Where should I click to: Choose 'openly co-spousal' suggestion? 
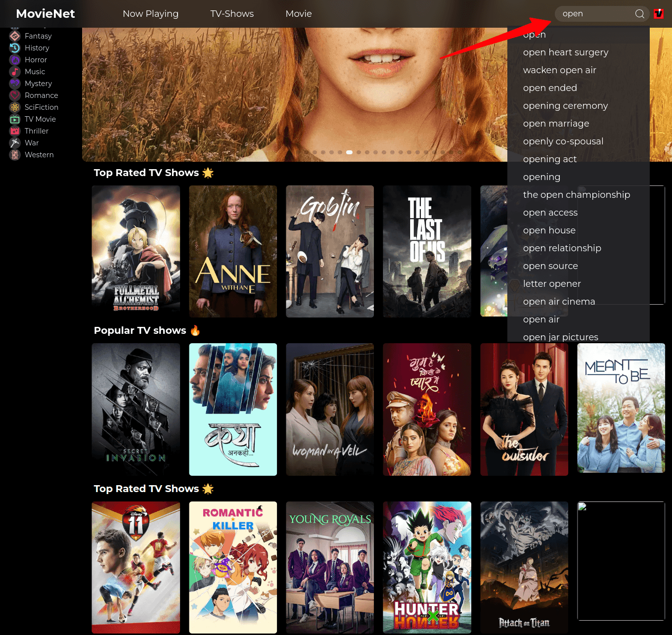tap(579, 141)
